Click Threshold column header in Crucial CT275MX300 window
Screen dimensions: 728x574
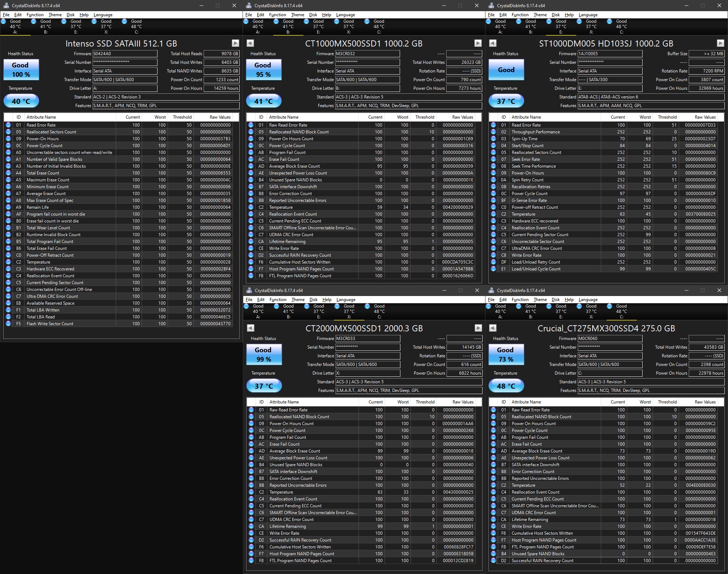(666, 402)
